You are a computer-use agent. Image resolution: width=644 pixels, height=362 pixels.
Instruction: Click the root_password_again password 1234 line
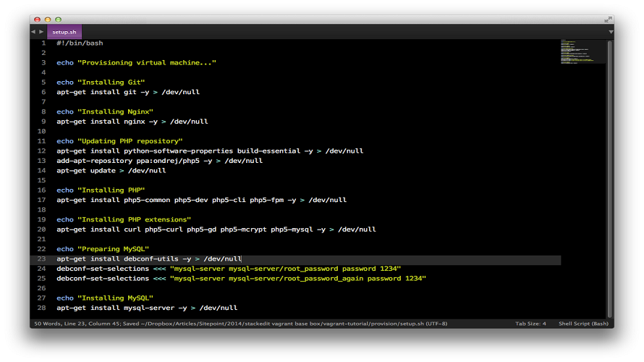242,279
